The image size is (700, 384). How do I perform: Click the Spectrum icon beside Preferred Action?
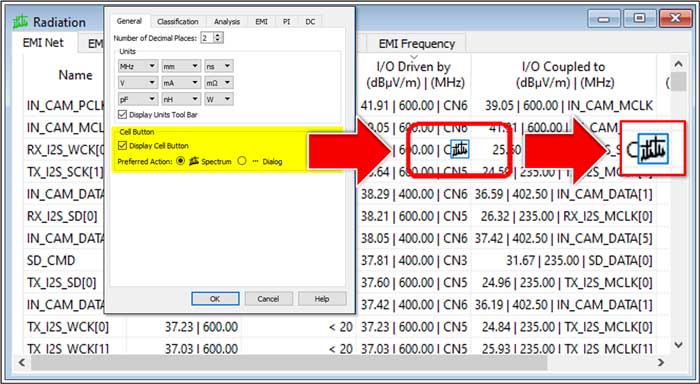[x=194, y=161]
